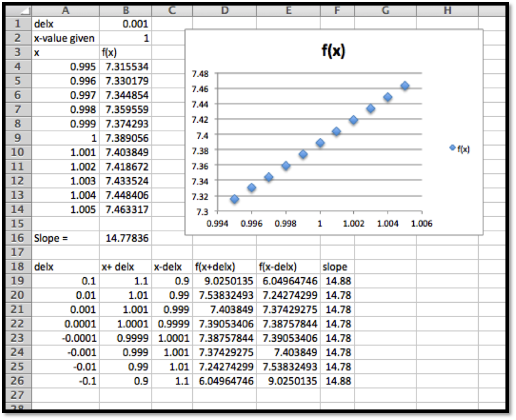Click cell B2 next to x-value given

click(x=125, y=38)
